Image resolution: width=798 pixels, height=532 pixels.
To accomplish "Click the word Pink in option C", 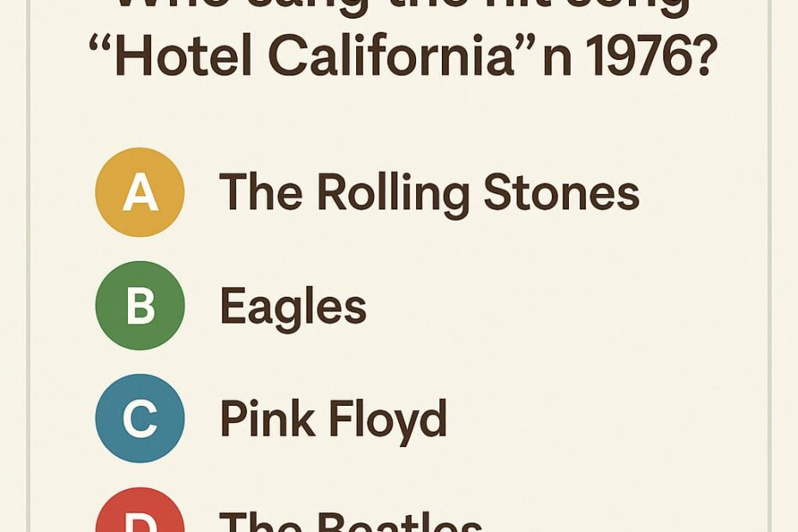I will click(263, 420).
